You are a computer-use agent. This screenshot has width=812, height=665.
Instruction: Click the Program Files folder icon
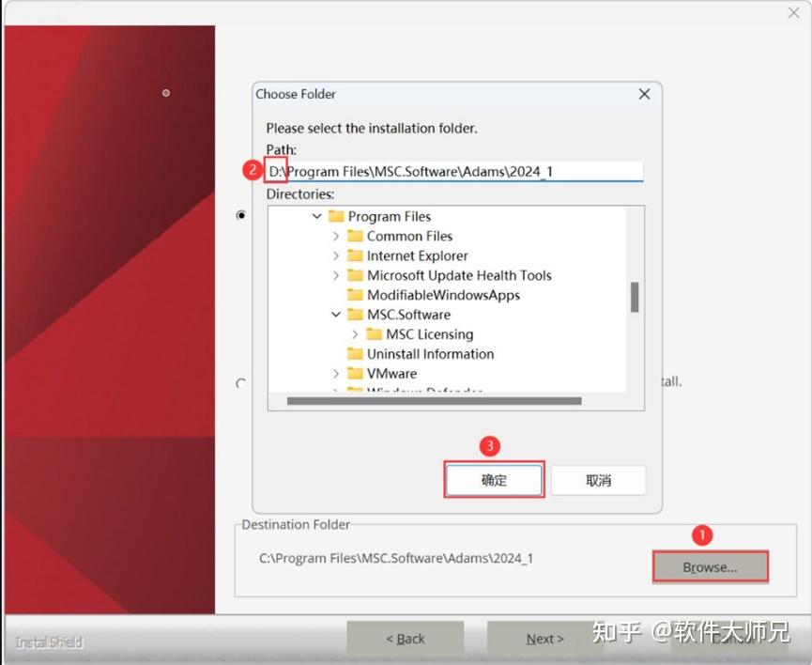pyautogui.click(x=337, y=216)
